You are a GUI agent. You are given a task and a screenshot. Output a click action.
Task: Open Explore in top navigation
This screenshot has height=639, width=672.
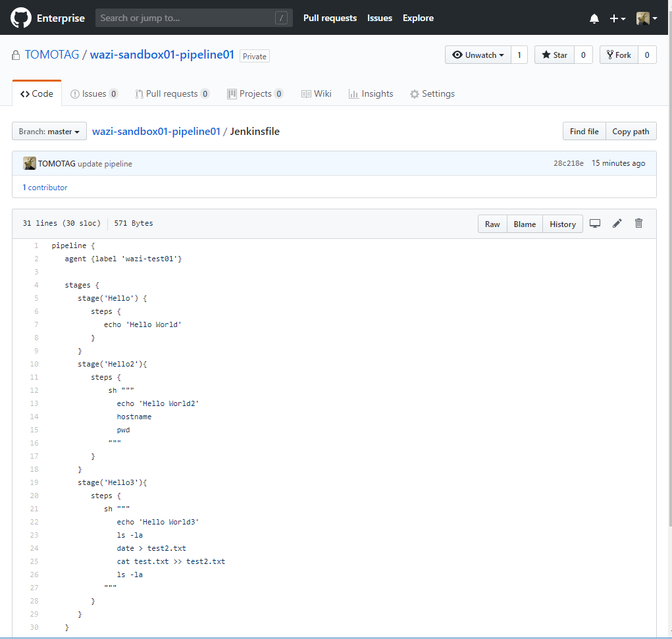click(x=418, y=18)
